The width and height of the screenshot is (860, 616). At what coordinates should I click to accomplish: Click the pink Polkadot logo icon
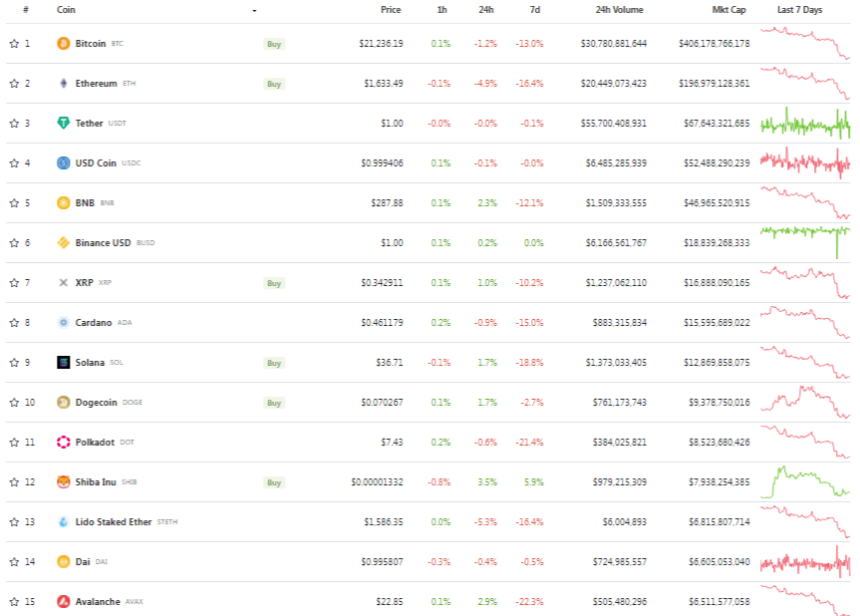[x=64, y=443]
